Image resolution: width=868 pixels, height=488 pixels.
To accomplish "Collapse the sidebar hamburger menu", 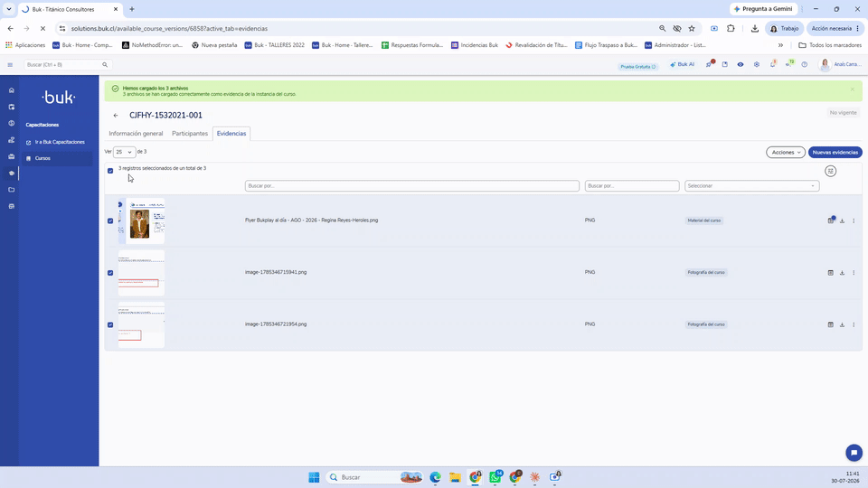I will pos(10,65).
